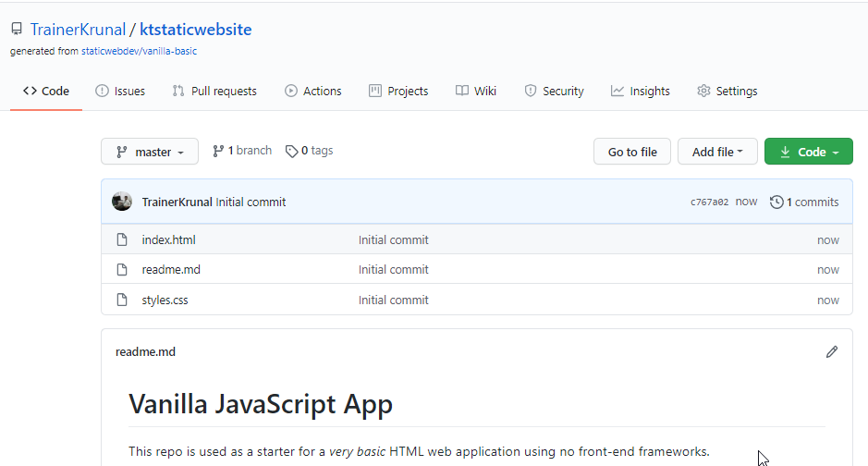
Task: Click the readme.md panel header title
Action: click(145, 352)
